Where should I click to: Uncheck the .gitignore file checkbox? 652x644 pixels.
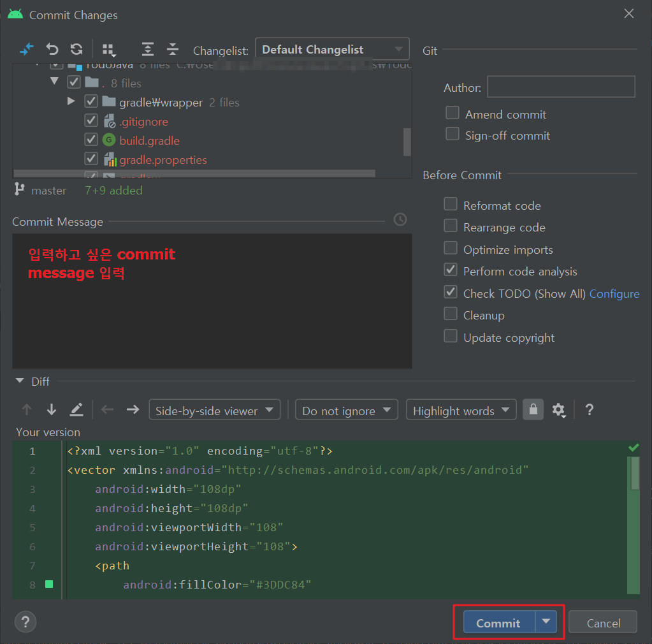91,121
